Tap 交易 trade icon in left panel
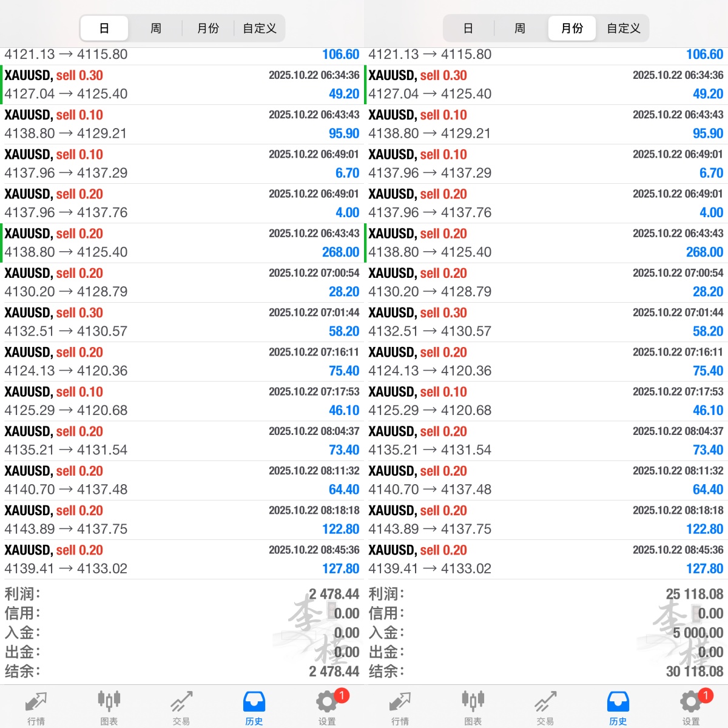This screenshot has height=728, width=728. (x=181, y=707)
